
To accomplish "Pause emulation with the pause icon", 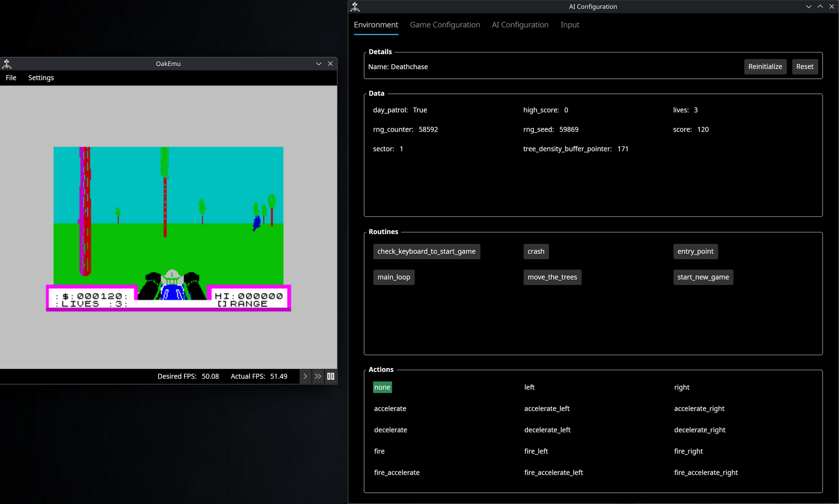I will point(331,376).
